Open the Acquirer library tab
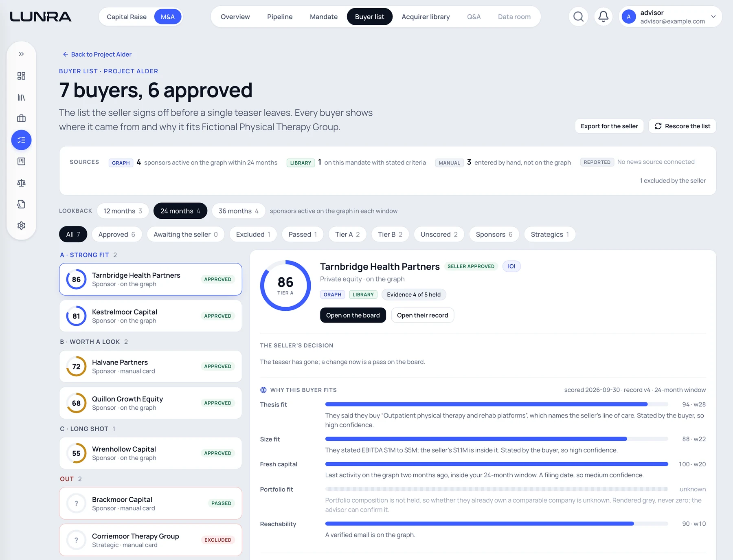The height and width of the screenshot is (560, 733). (426, 17)
